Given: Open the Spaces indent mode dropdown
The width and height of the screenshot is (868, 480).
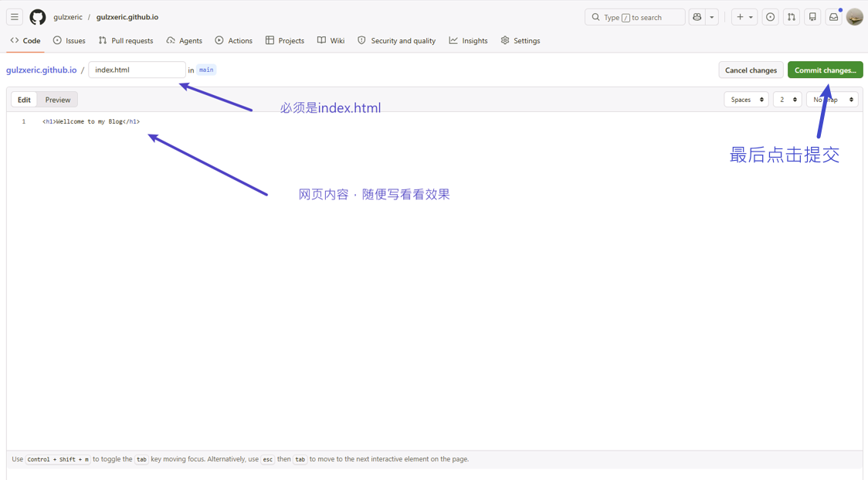Looking at the screenshot, I should pos(746,100).
